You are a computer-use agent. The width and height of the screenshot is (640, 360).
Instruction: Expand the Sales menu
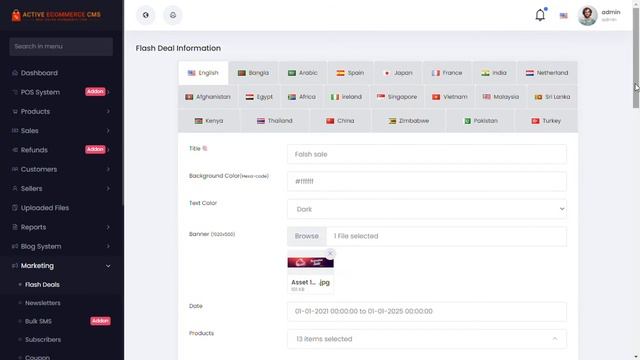pos(61,131)
